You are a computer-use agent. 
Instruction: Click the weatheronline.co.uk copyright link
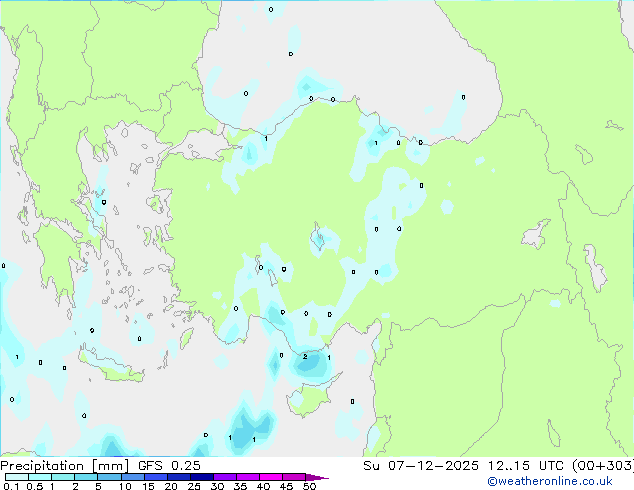pyautogui.click(x=550, y=481)
